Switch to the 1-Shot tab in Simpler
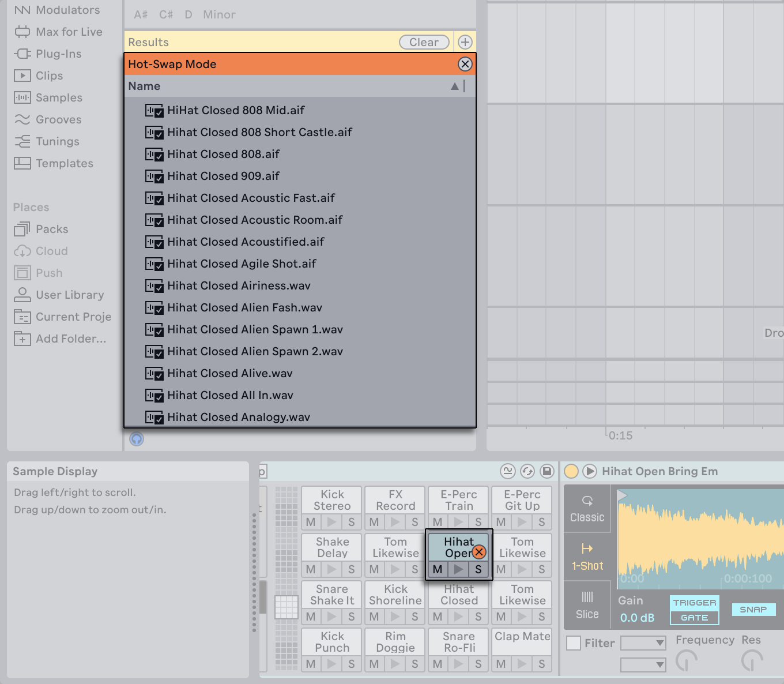The image size is (784, 684). [587, 557]
